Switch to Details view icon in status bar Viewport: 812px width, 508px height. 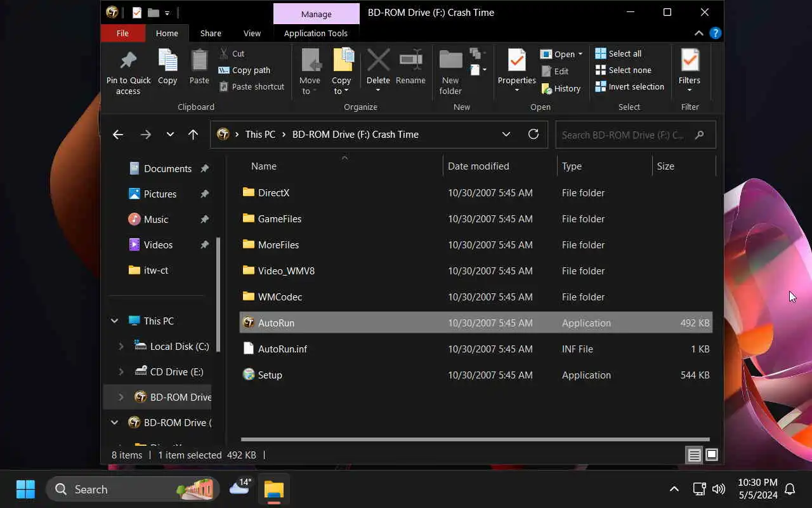coord(694,455)
